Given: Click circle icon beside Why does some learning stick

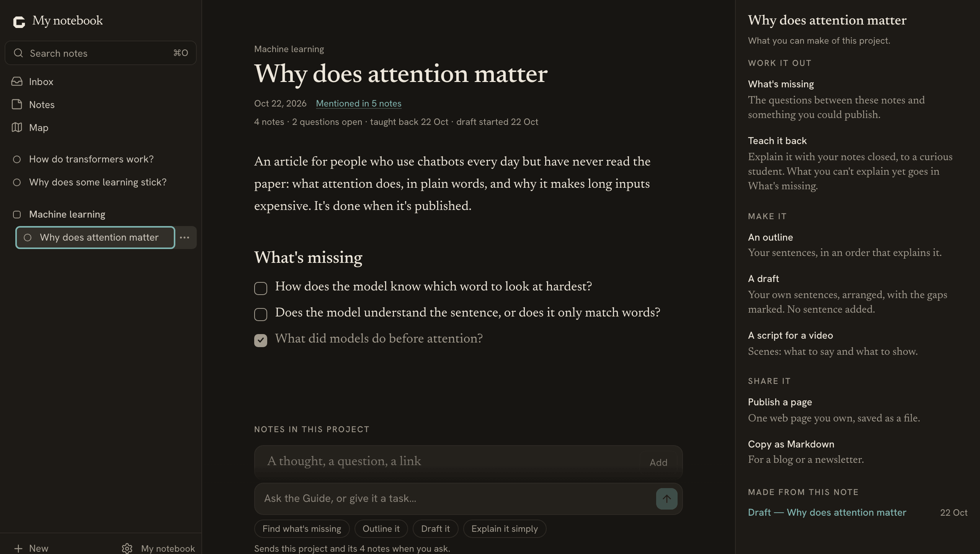Looking at the screenshot, I should [x=17, y=182].
